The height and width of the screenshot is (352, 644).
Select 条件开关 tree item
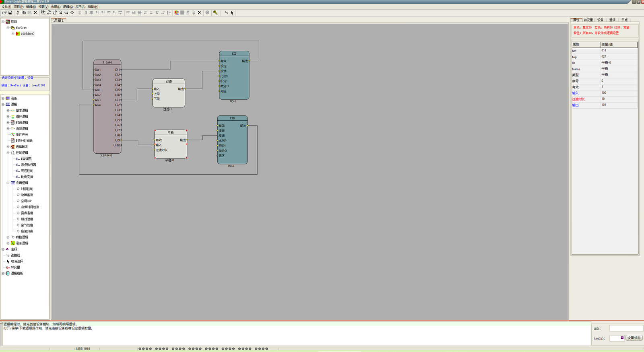[x=22, y=134]
